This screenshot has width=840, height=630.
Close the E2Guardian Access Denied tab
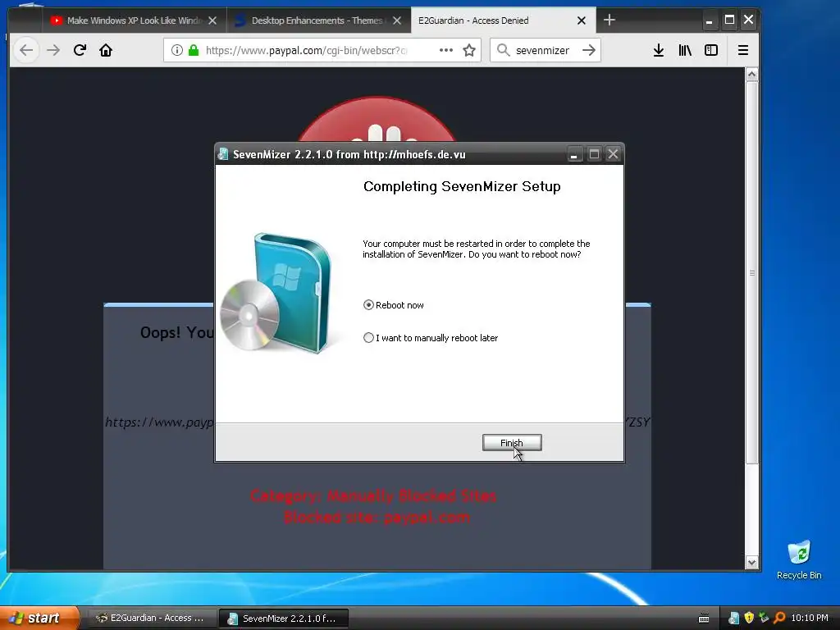[582, 21]
